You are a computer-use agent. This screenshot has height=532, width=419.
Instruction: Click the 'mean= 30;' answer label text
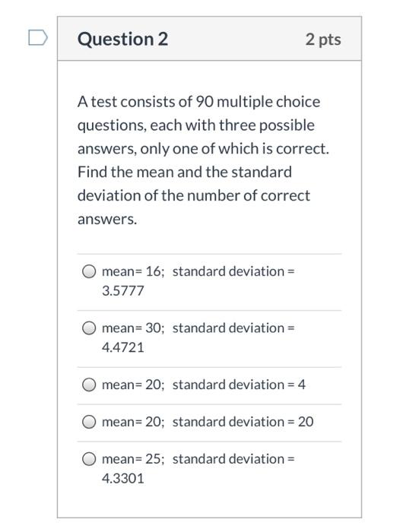point(133,328)
